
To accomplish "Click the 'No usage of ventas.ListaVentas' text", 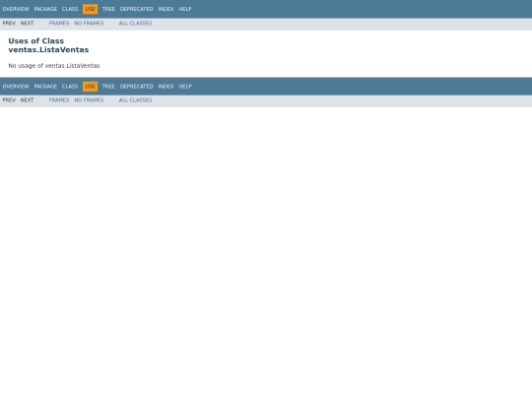I will [x=54, y=66].
